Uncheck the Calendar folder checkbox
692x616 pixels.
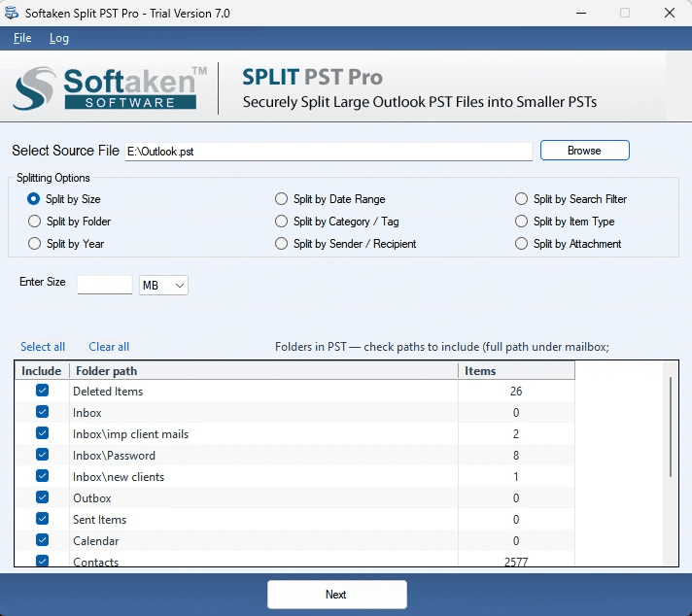pos(43,540)
